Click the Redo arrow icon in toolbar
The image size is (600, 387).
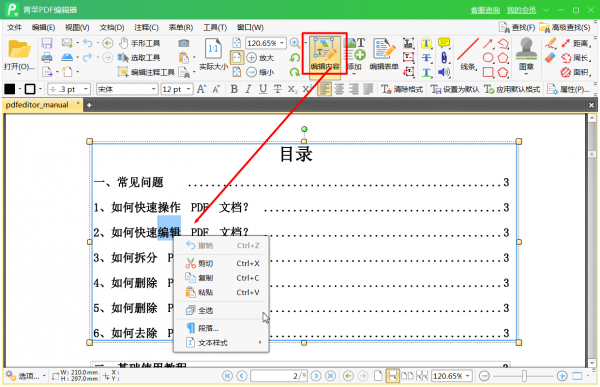click(88, 57)
